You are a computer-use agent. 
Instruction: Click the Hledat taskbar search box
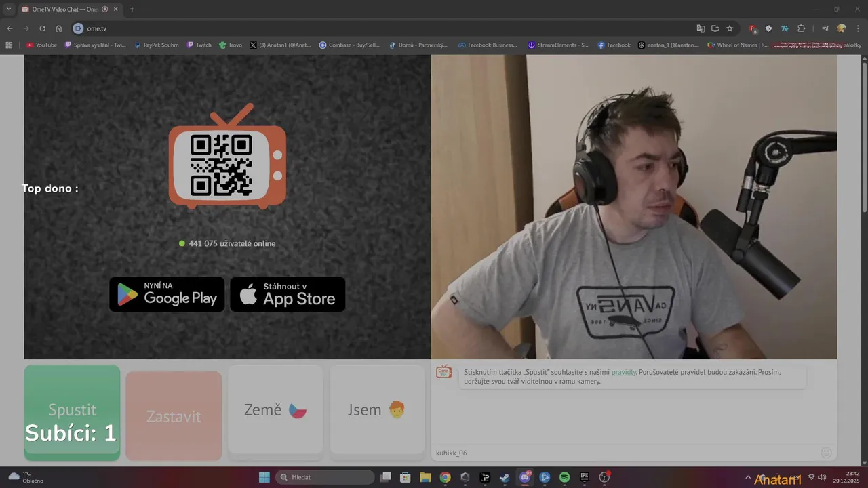point(325,477)
